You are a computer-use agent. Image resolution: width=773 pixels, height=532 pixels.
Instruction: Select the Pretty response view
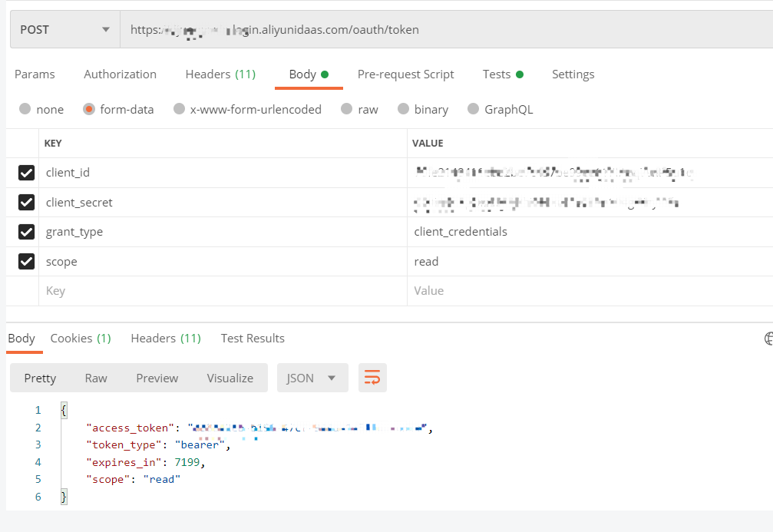click(40, 378)
